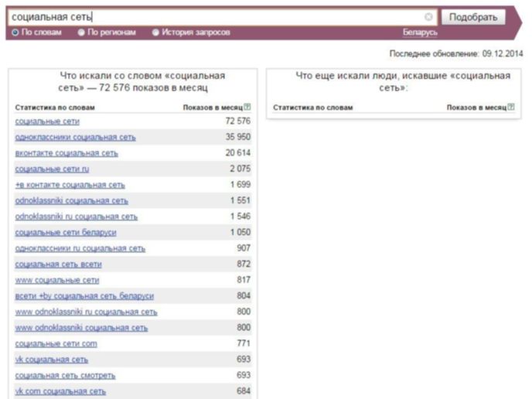Open 'социальные сети com' keyword link
This screenshot has height=399, width=532.
(x=56, y=343)
